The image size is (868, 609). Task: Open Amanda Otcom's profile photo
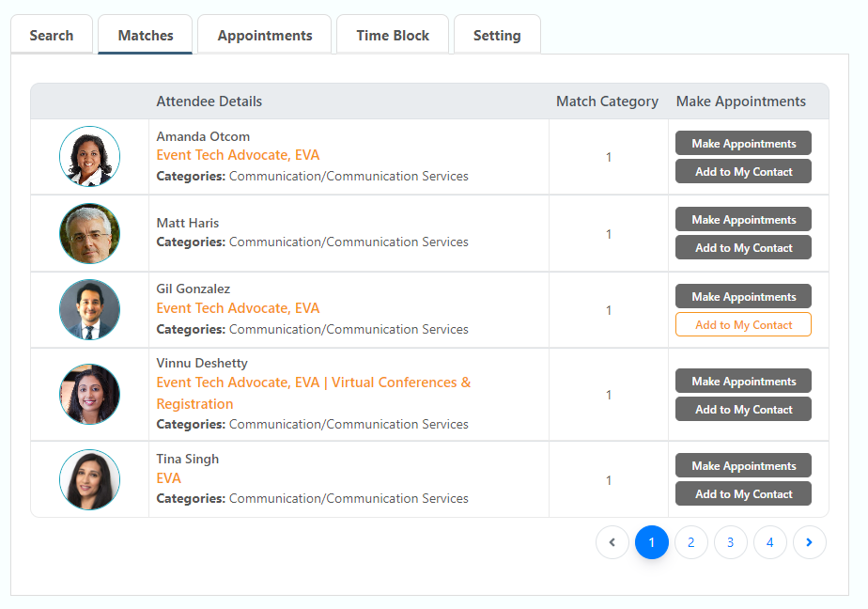pos(89,156)
